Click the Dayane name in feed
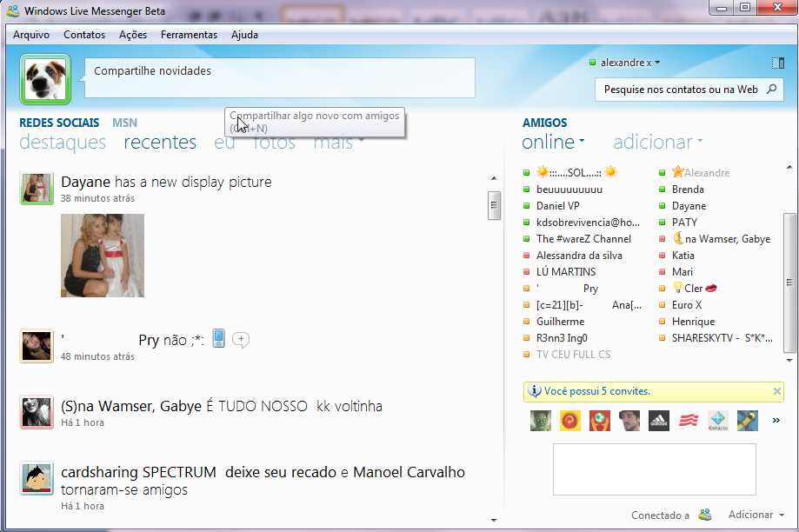Image resolution: width=799 pixels, height=532 pixels. coord(85,182)
